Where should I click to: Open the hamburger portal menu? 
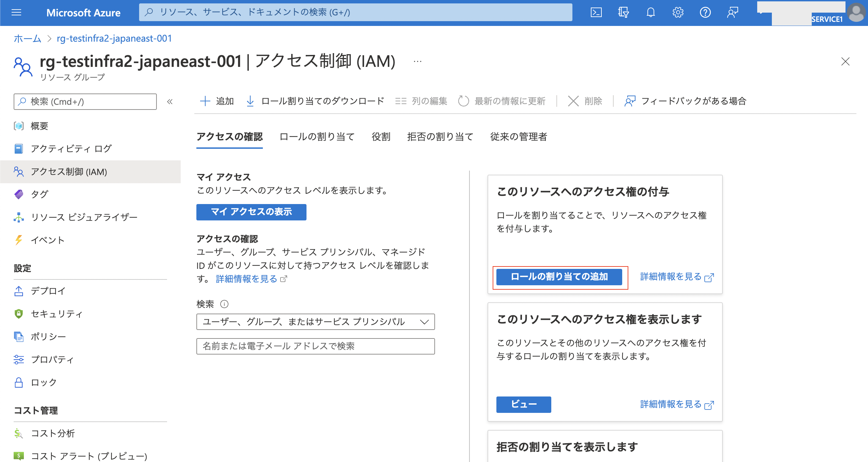click(16, 13)
